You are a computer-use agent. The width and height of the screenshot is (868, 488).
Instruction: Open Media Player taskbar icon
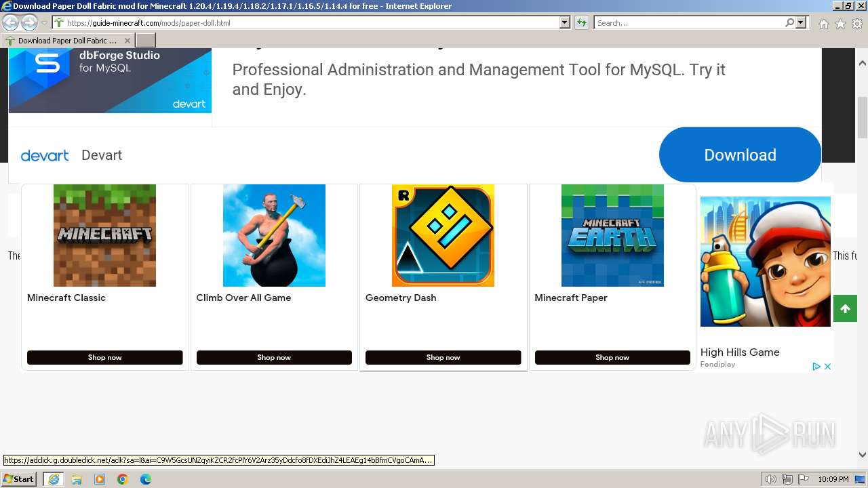(x=100, y=479)
